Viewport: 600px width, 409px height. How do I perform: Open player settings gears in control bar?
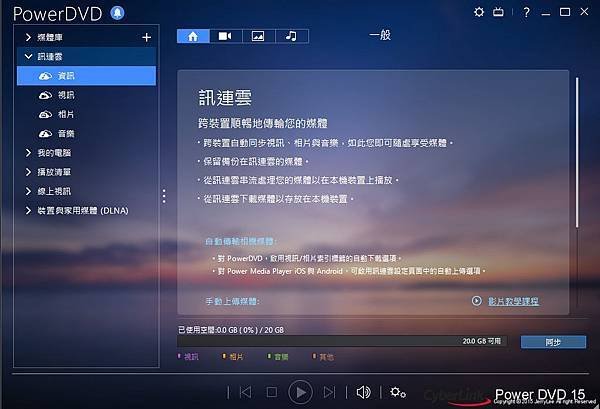click(x=398, y=392)
